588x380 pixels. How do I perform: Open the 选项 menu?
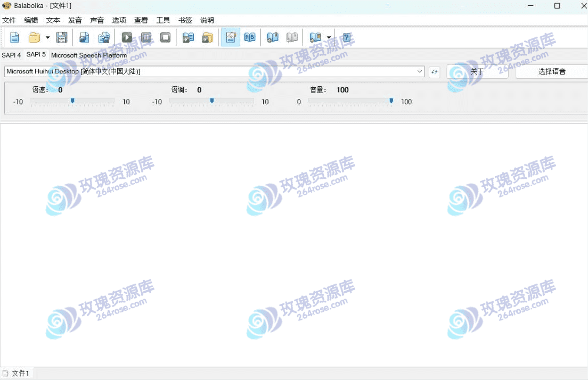pos(119,20)
